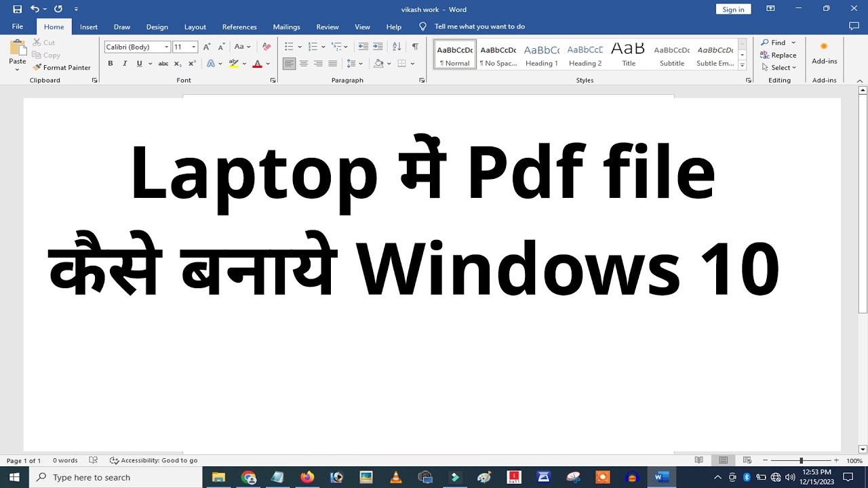Click the yellow Text Highlight Color button
The width and height of the screenshot is (868, 488).
coord(234,64)
